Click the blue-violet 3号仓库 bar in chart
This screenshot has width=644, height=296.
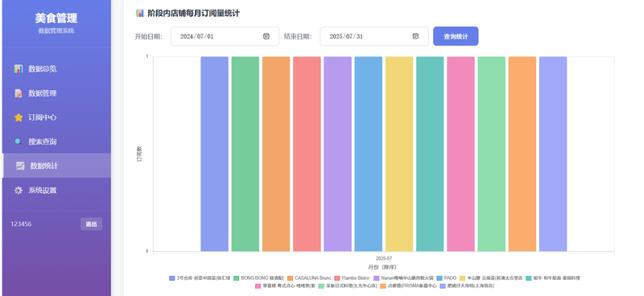(x=214, y=154)
